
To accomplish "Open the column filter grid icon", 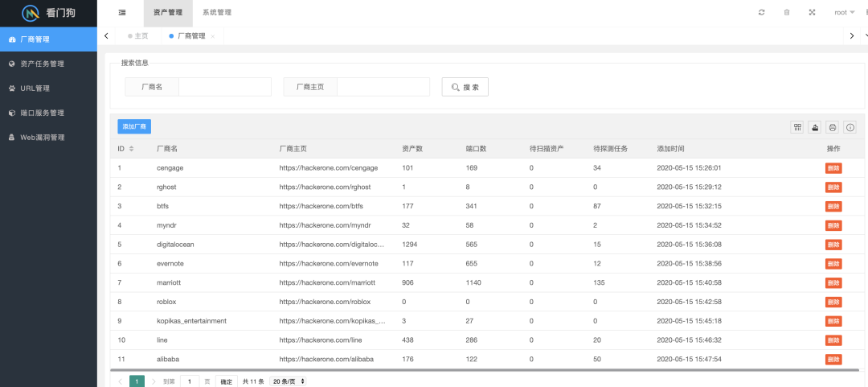I will point(797,127).
